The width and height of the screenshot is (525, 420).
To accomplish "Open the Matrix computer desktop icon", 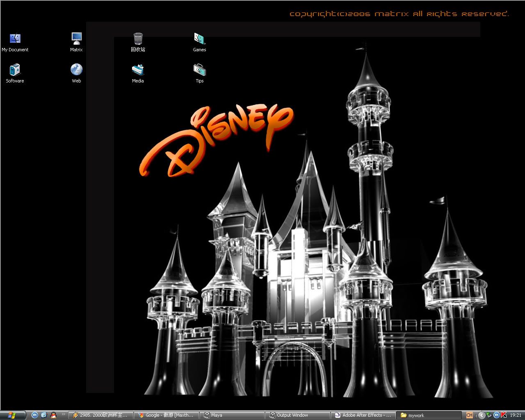I will (76, 43).
